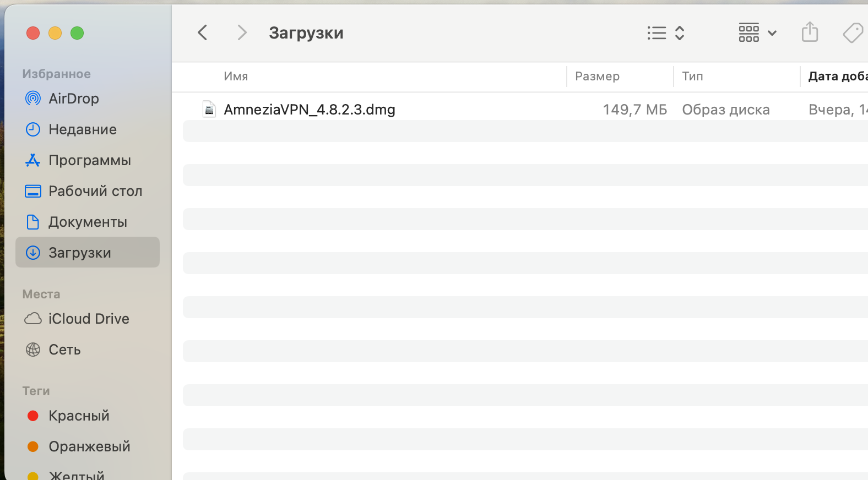Open Сеть in sidebar
The height and width of the screenshot is (480, 868).
pyautogui.click(x=64, y=350)
